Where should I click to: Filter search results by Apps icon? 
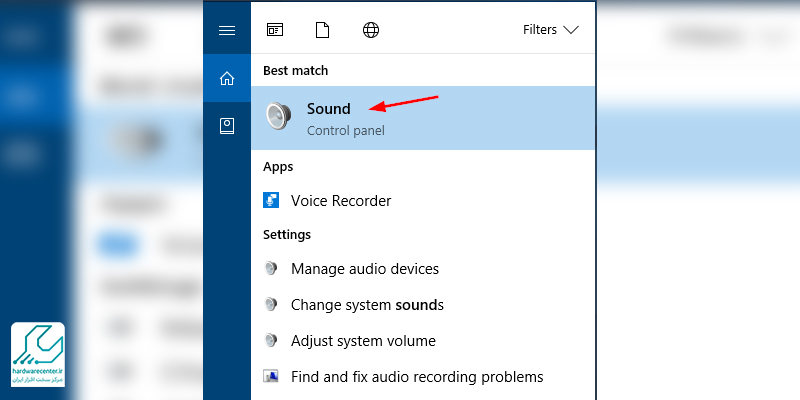click(274, 30)
